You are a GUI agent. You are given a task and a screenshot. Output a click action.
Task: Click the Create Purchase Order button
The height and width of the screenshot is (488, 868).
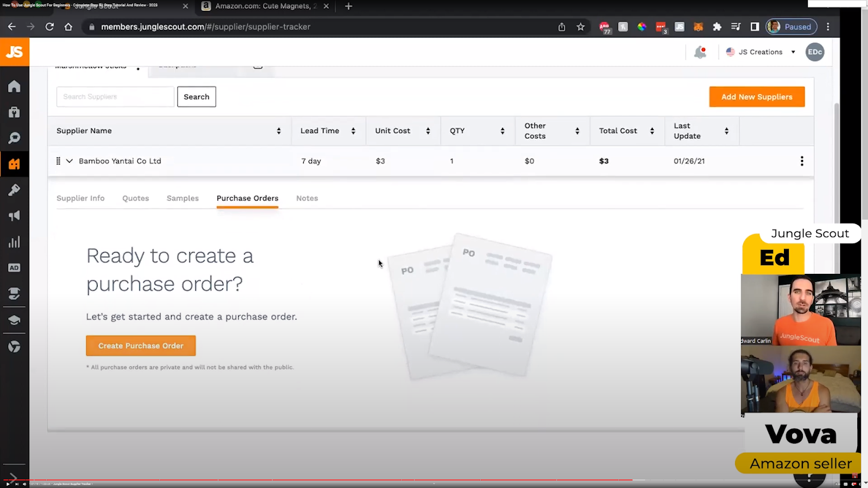(141, 346)
